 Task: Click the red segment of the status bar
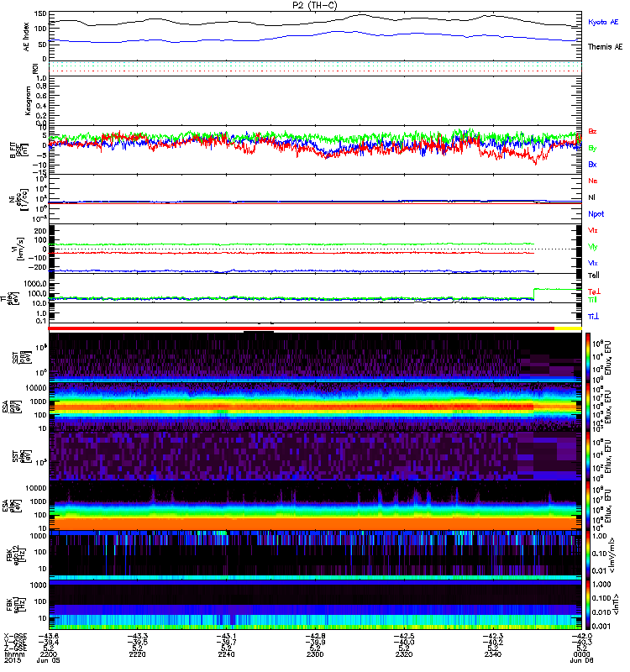tap(302, 328)
